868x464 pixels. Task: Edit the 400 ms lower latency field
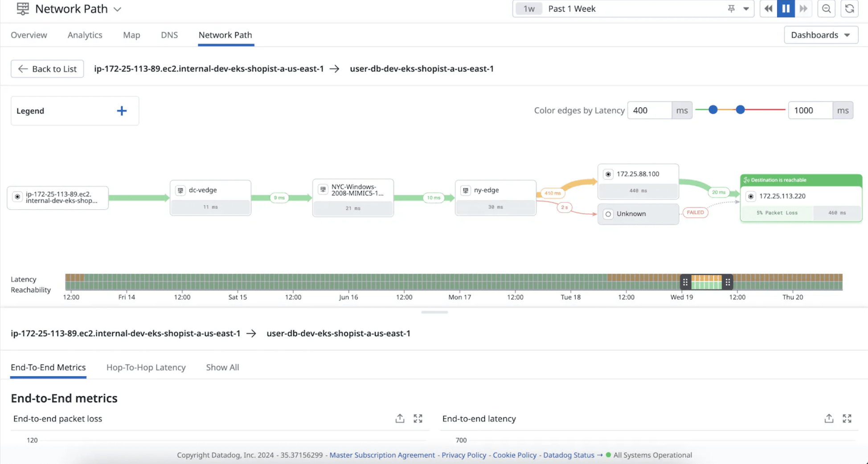(x=649, y=110)
